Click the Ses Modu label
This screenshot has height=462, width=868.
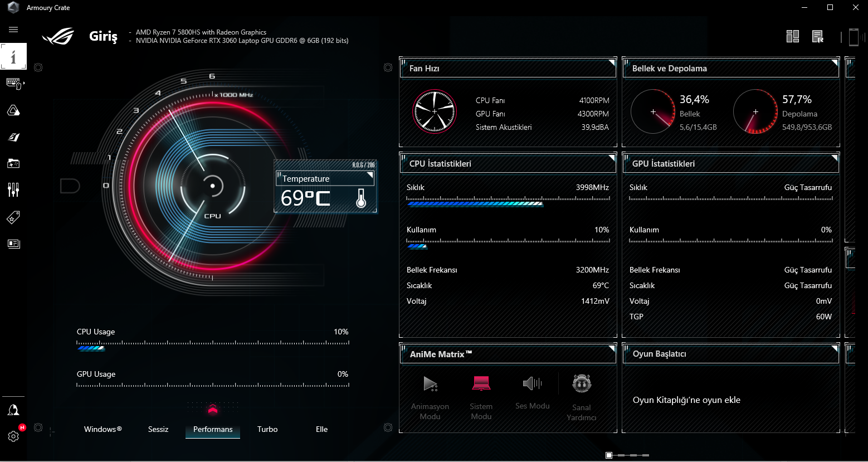(x=533, y=406)
